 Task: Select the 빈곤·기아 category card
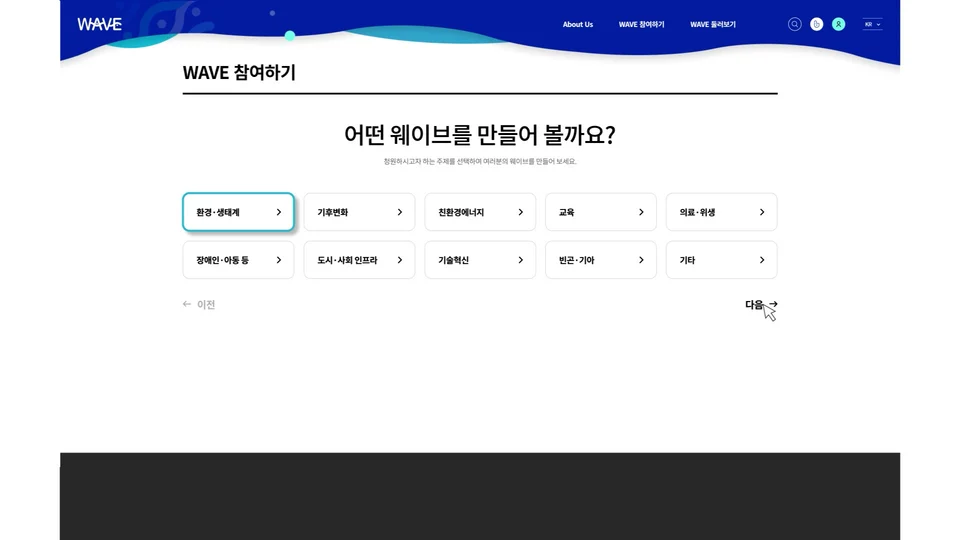601,260
